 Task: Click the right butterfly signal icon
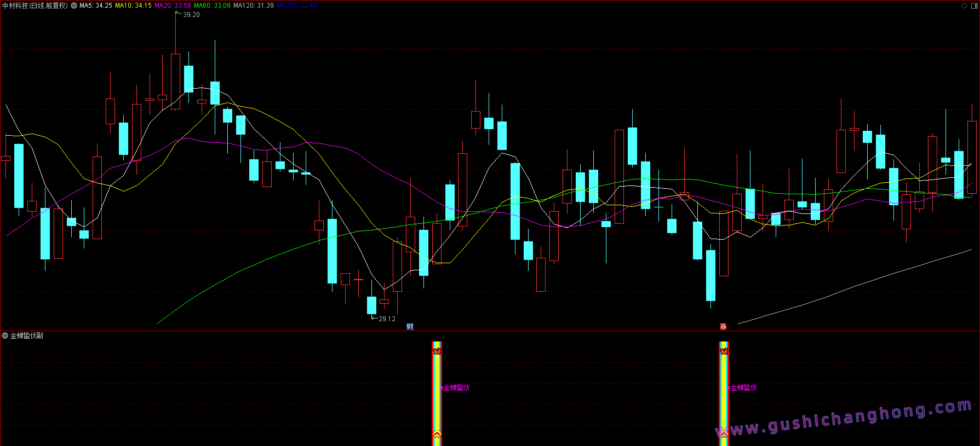point(724,351)
